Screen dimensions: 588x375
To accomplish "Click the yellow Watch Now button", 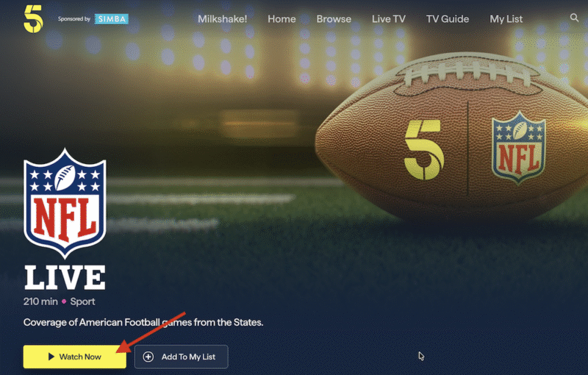I will point(75,357).
